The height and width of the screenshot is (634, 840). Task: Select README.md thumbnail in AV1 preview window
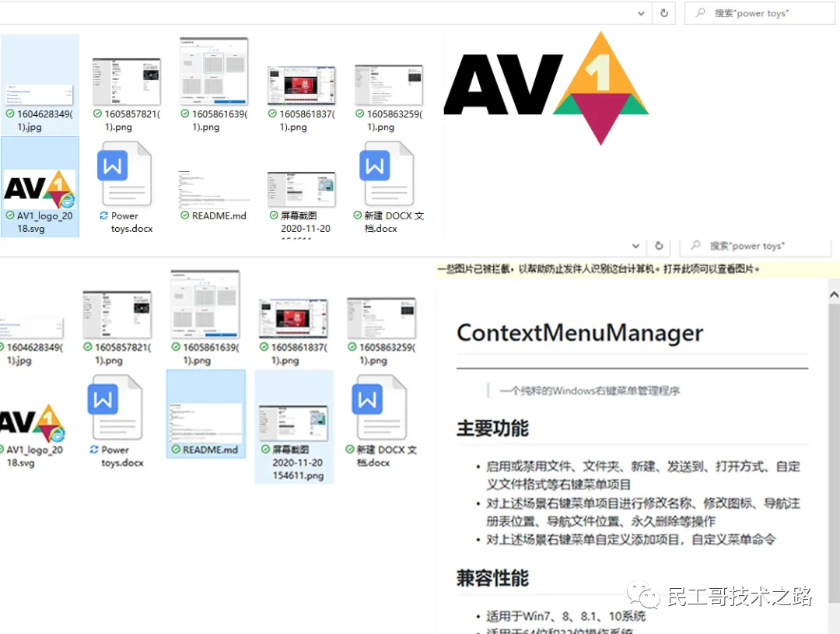(214, 190)
